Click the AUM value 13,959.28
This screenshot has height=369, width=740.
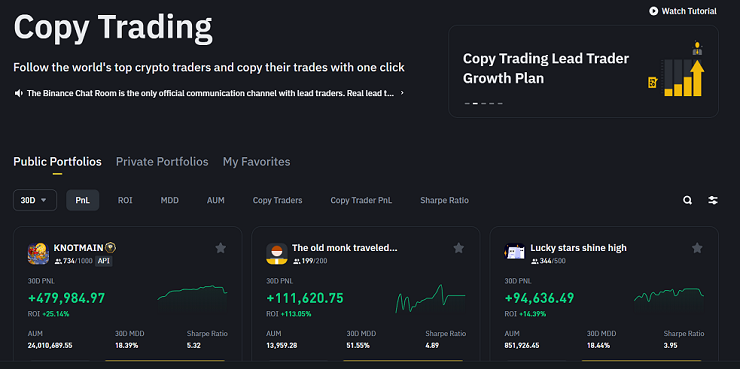(x=282, y=345)
